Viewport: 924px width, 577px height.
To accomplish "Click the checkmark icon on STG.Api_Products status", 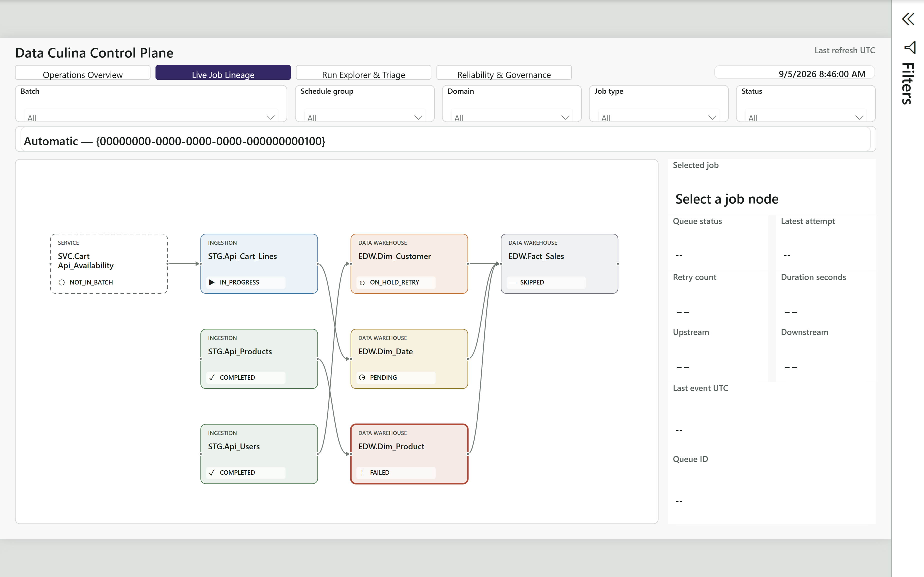I will pyautogui.click(x=212, y=377).
